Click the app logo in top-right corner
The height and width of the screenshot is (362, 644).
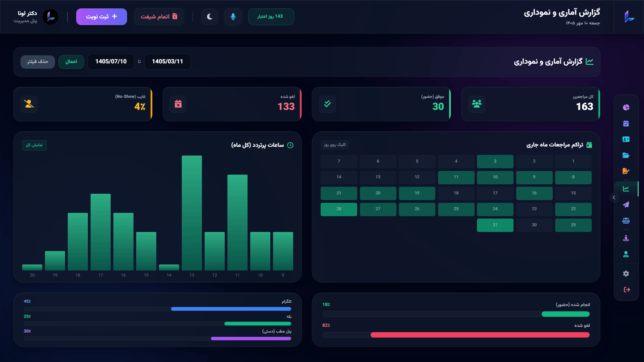coord(629,16)
